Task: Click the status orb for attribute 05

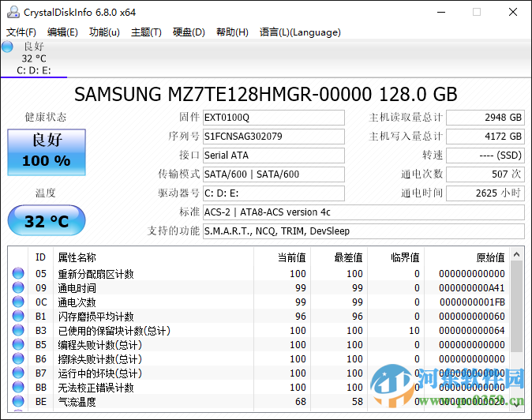Action: [18, 273]
